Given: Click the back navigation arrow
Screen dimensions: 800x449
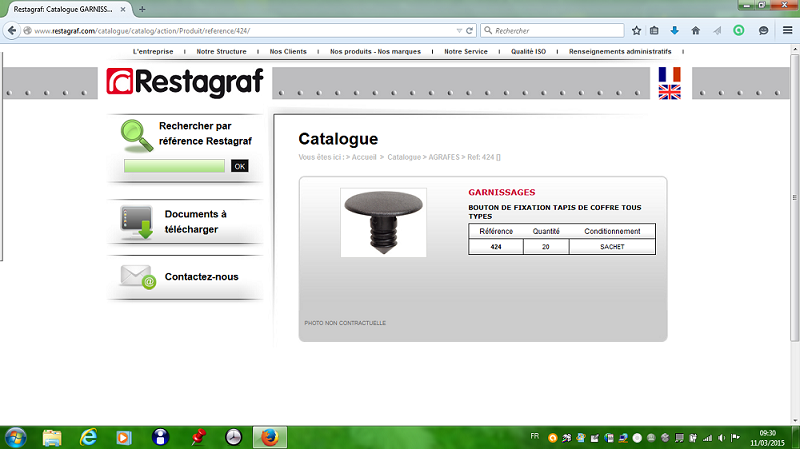Looking at the screenshot, I should click(13, 31).
